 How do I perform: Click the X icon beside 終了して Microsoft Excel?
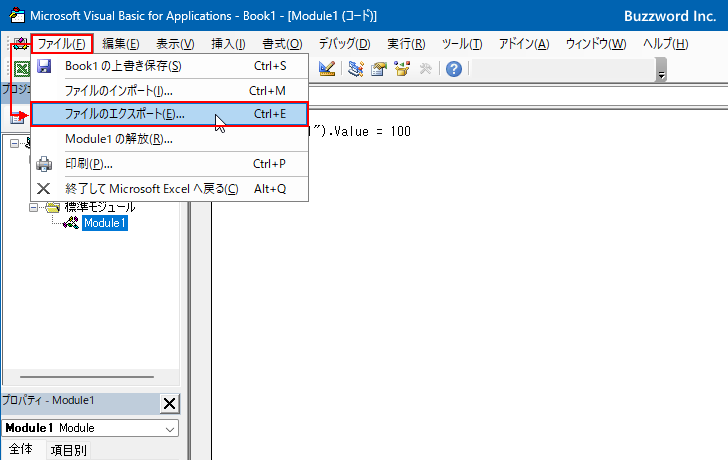click(x=44, y=189)
